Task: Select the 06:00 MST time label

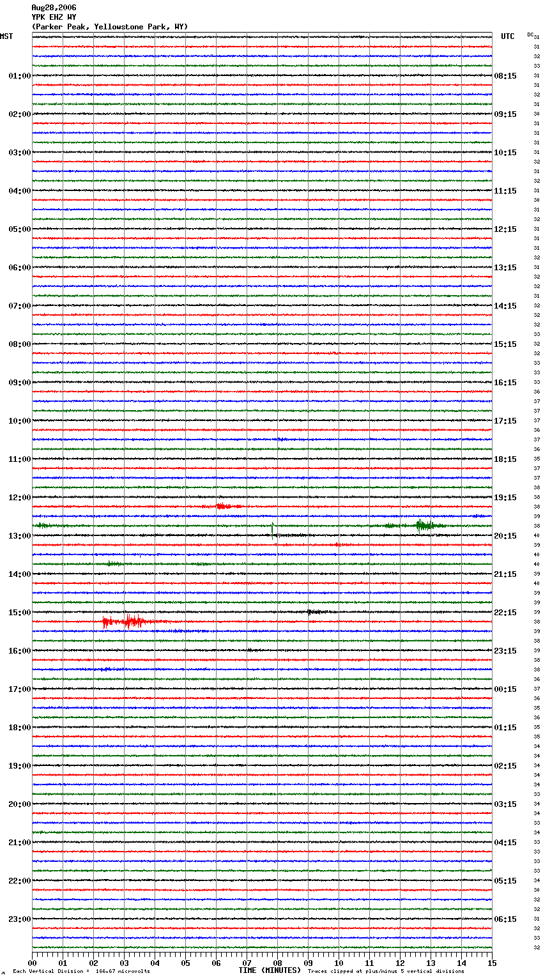Action: click(20, 268)
